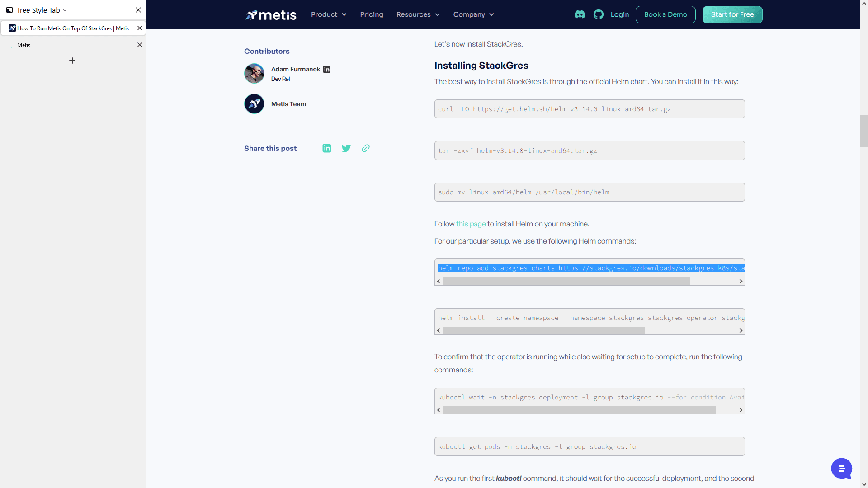Go to the Pricing page
868x488 pixels.
click(x=372, y=14)
